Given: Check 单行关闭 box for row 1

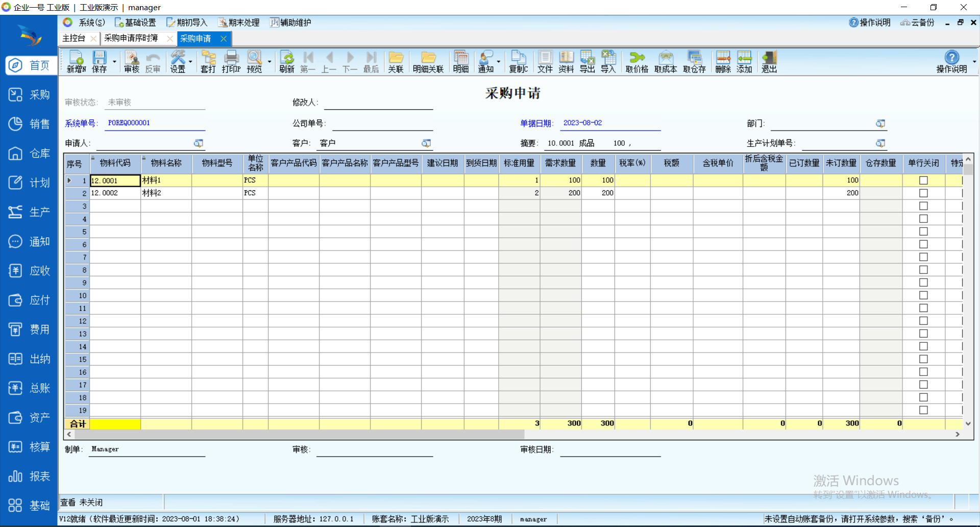Looking at the screenshot, I should coord(923,180).
